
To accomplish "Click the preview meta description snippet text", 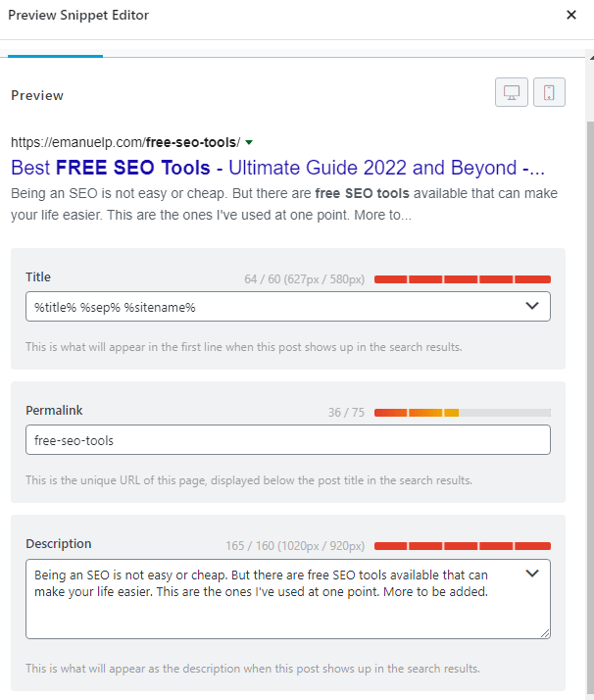I will tap(284, 205).
